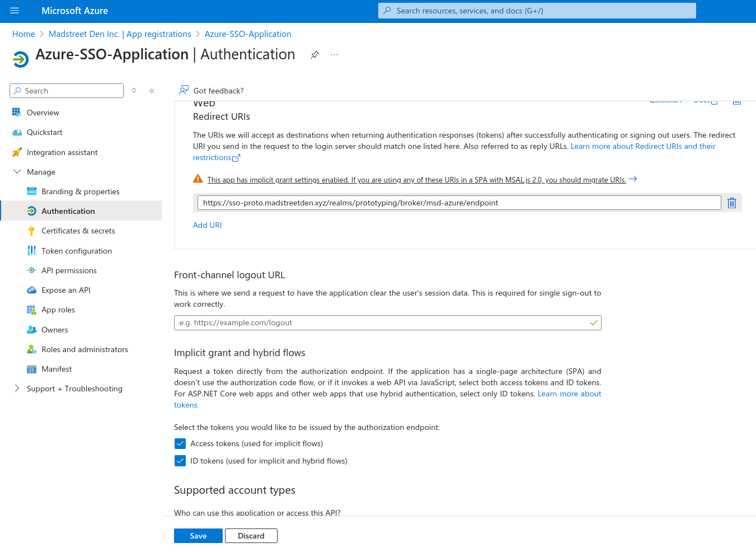Click the Got feedback icon
756x552 pixels.
(x=184, y=90)
